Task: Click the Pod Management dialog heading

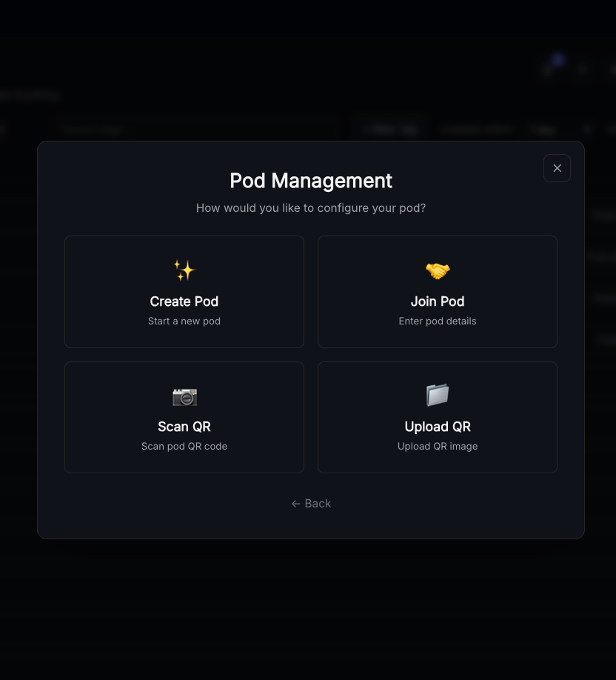Action: [x=311, y=181]
